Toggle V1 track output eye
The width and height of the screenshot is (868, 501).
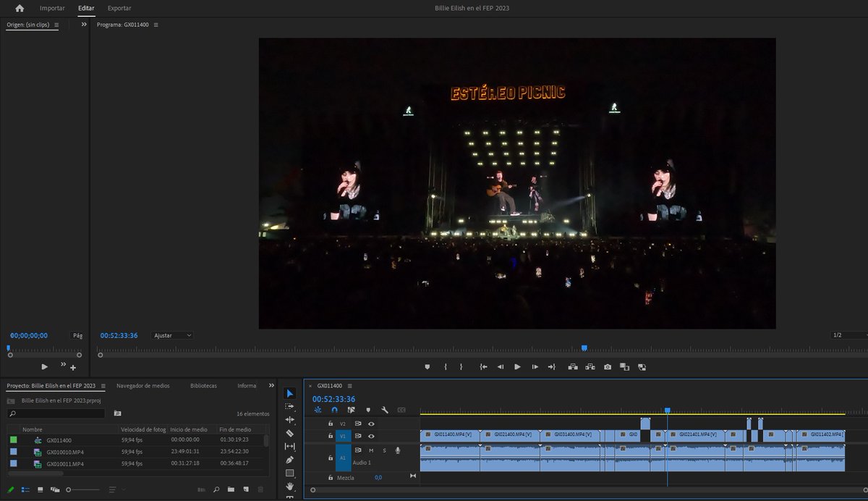point(371,436)
